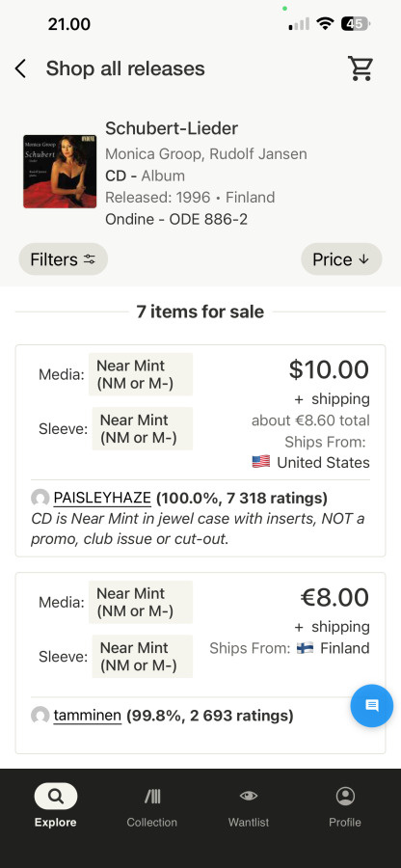
Task: Open seller PAISLEYHAZE profile link
Action: [102, 499]
